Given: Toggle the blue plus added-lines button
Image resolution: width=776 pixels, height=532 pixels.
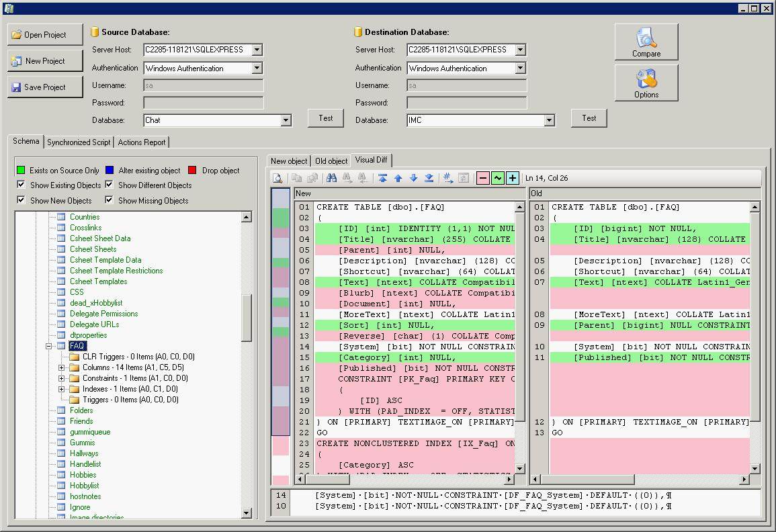Looking at the screenshot, I should (513, 178).
